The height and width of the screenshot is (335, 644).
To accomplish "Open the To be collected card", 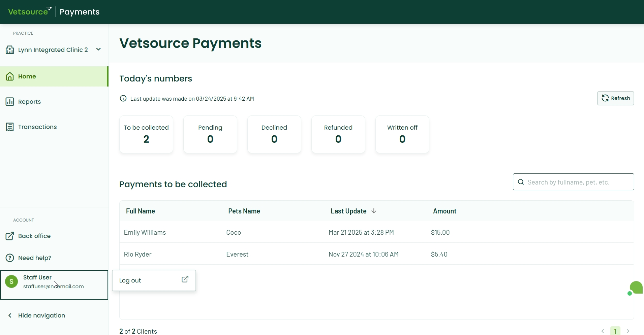I will point(146,134).
